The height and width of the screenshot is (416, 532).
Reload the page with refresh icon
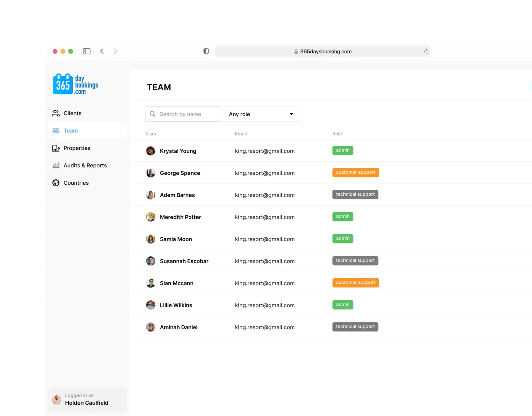(x=426, y=51)
